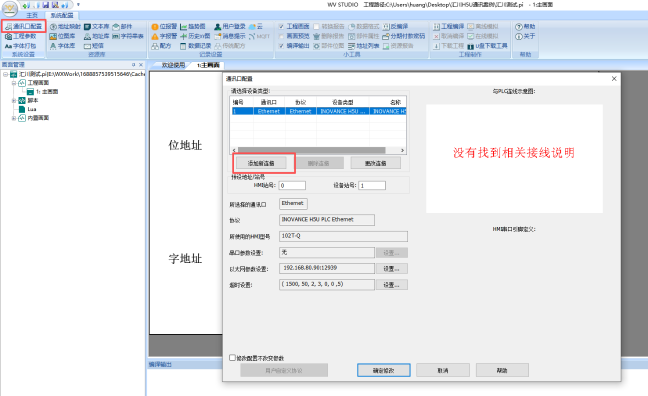Screen dimensions: 648x396
Task: Click the WV Studio application logo button
Action: (10, 9)
